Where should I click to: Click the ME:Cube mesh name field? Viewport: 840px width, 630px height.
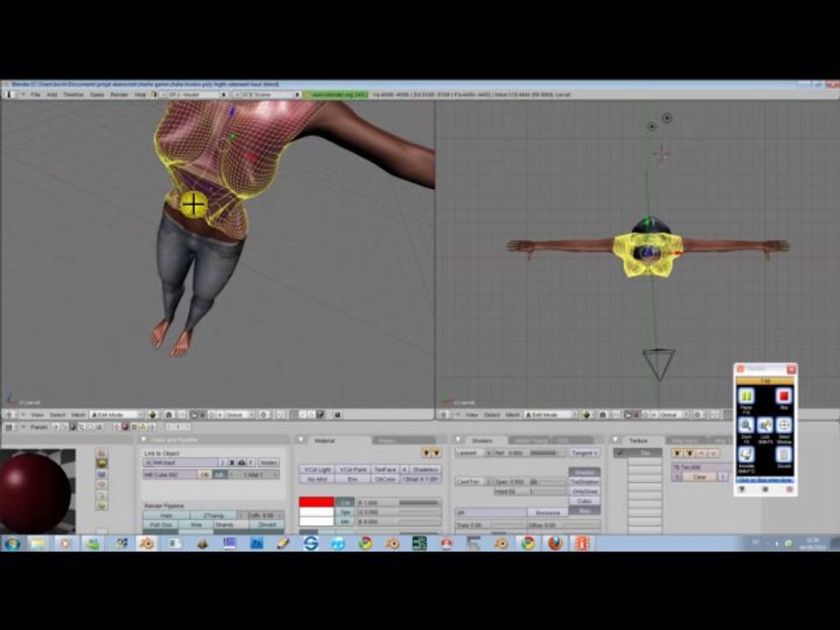tap(169, 474)
